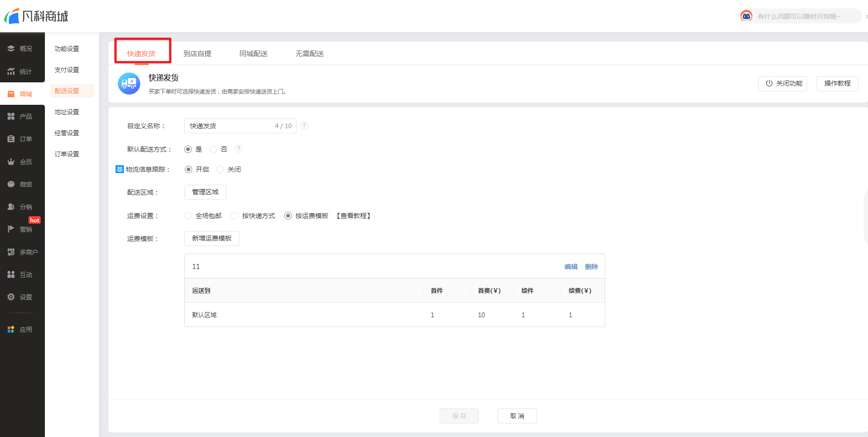Focus the 自定义名称 input field
This screenshot has height=437, width=868.
pyautogui.click(x=240, y=126)
